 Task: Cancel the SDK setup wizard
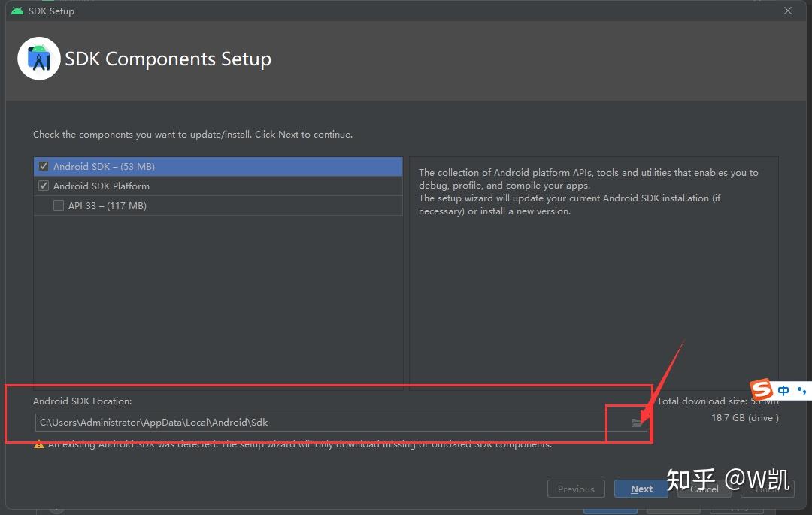(703, 489)
